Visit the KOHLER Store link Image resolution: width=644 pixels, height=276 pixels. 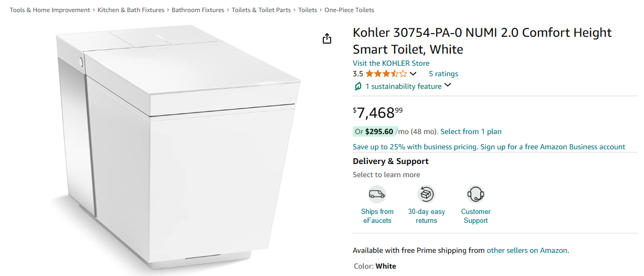tap(391, 63)
